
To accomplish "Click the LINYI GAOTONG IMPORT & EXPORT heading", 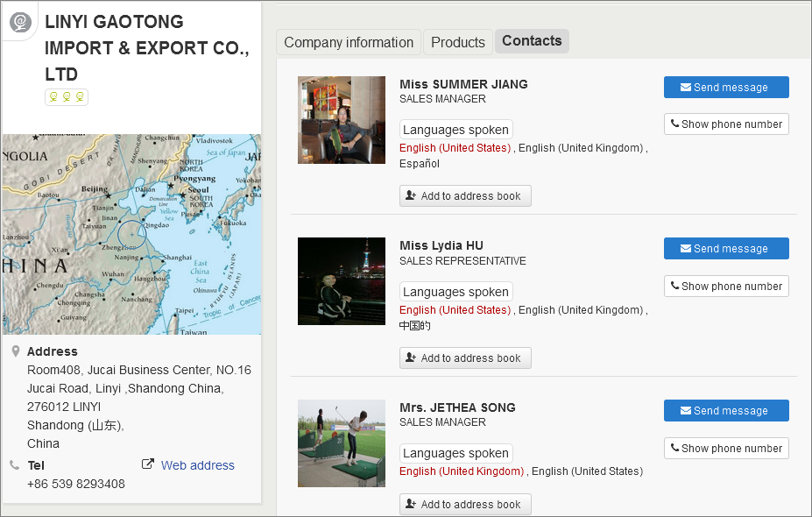I will (146, 47).
